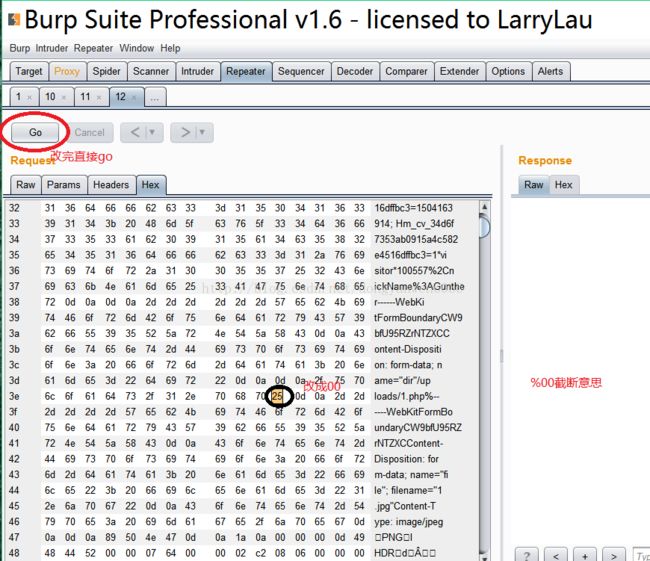Open the Burp menu

coord(19,48)
